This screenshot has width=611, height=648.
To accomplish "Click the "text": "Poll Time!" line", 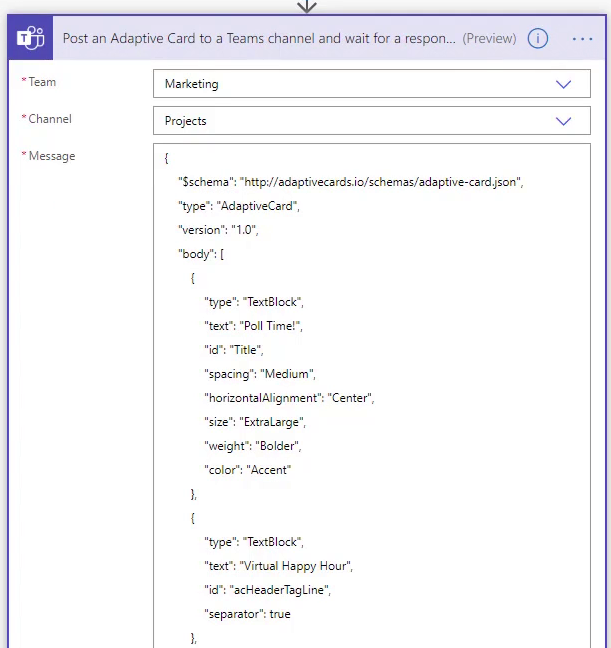I will (x=253, y=326).
